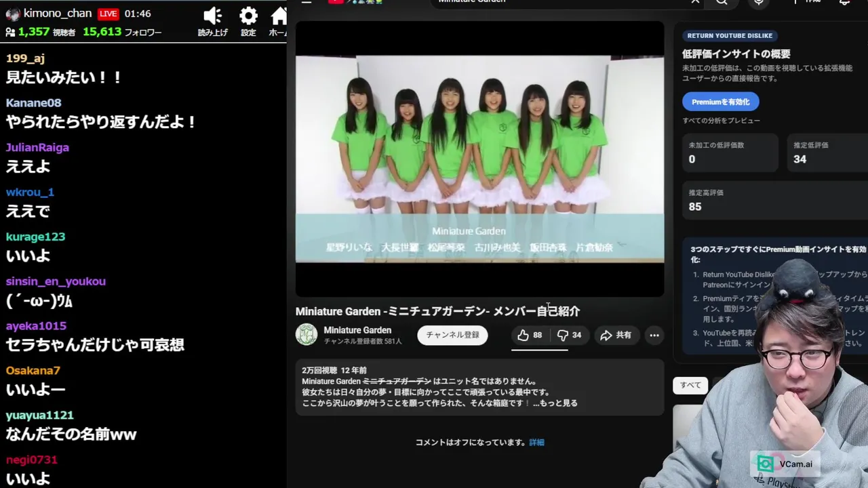Click 詳細 link about disabled comments
The image size is (868, 488).
pyautogui.click(x=536, y=443)
